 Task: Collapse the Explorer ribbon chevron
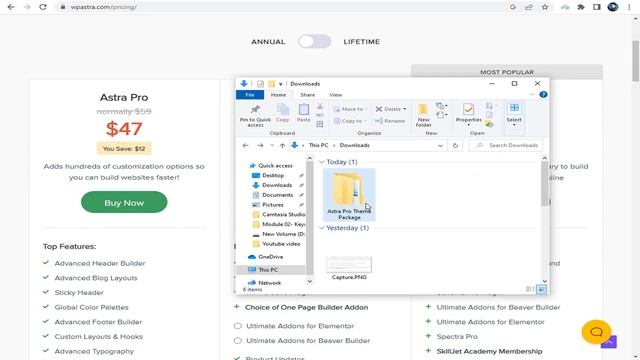532,95
